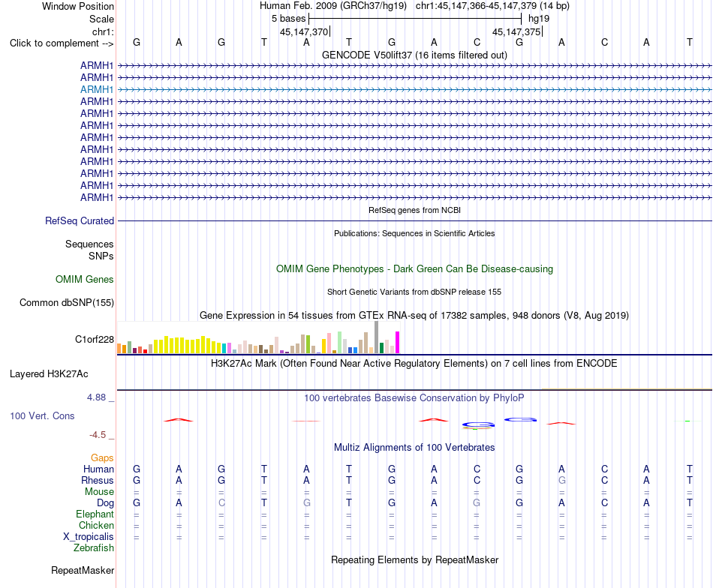Click "Click to complement -->" to complement bases
Screen dimensions: 713x588
tap(62, 43)
